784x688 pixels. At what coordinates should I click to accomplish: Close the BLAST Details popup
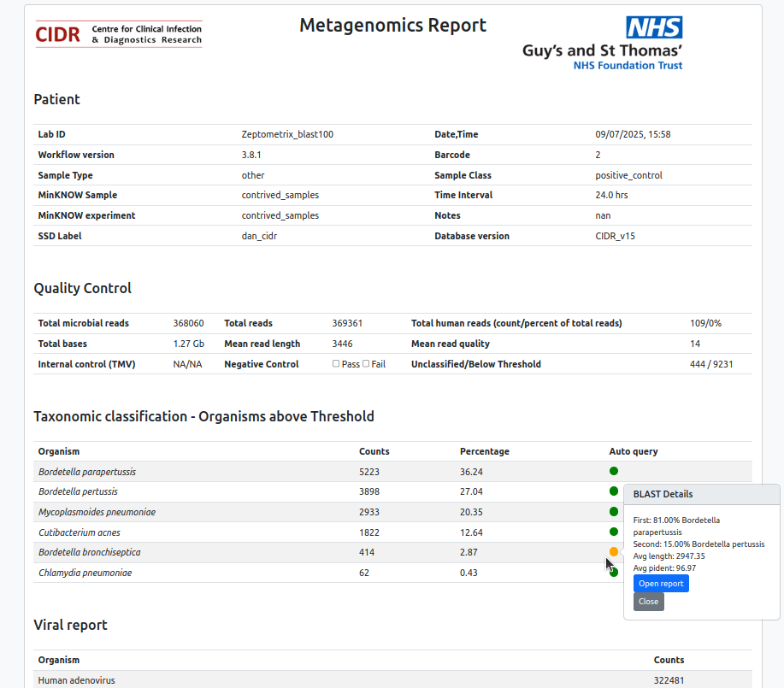click(x=648, y=602)
